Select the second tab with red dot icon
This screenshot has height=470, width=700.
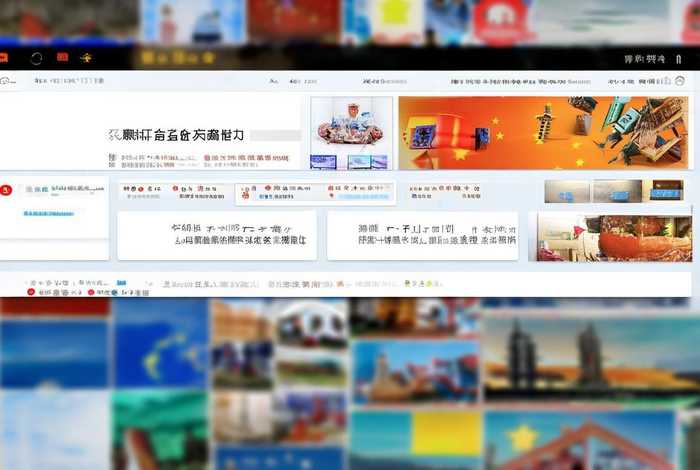click(198, 192)
